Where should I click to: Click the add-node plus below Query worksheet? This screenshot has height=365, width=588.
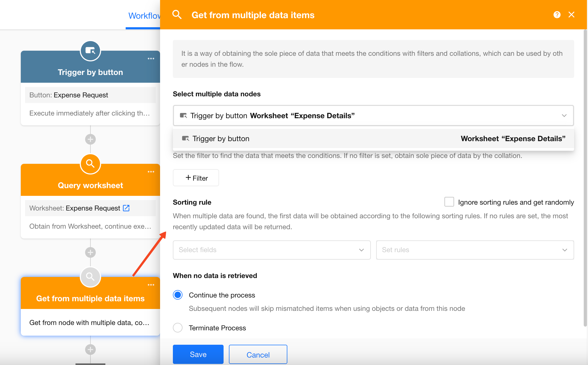(x=90, y=252)
